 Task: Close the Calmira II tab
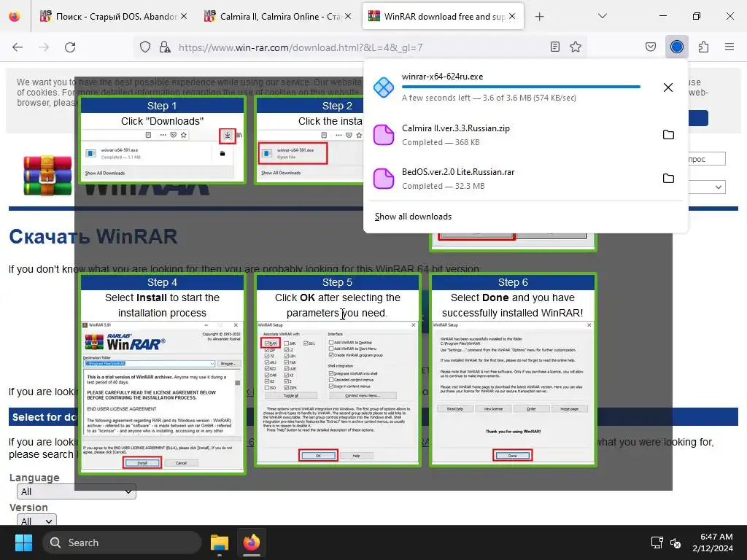pyautogui.click(x=348, y=16)
